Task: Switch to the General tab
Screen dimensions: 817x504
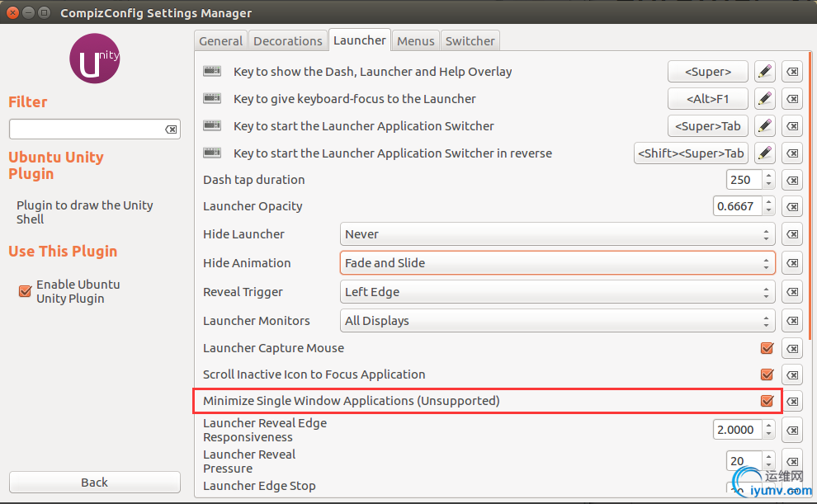Action: 221,41
